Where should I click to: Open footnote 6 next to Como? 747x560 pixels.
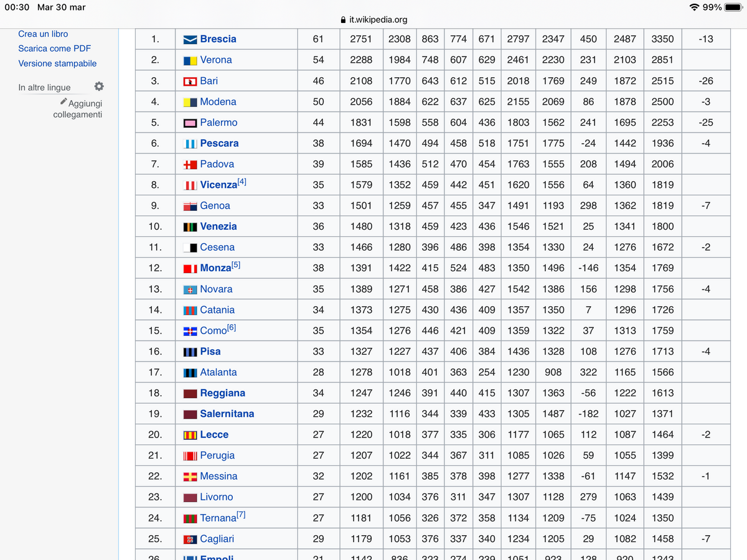[232, 328]
